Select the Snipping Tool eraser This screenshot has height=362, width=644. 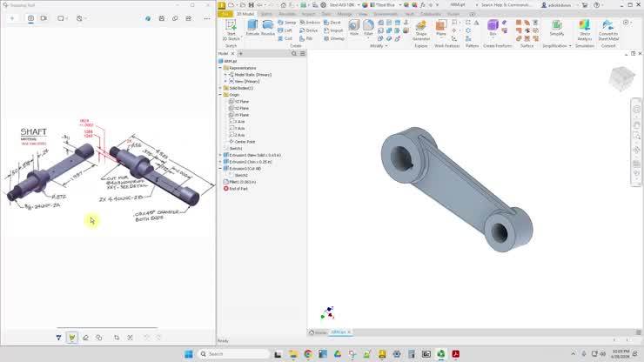(85, 338)
